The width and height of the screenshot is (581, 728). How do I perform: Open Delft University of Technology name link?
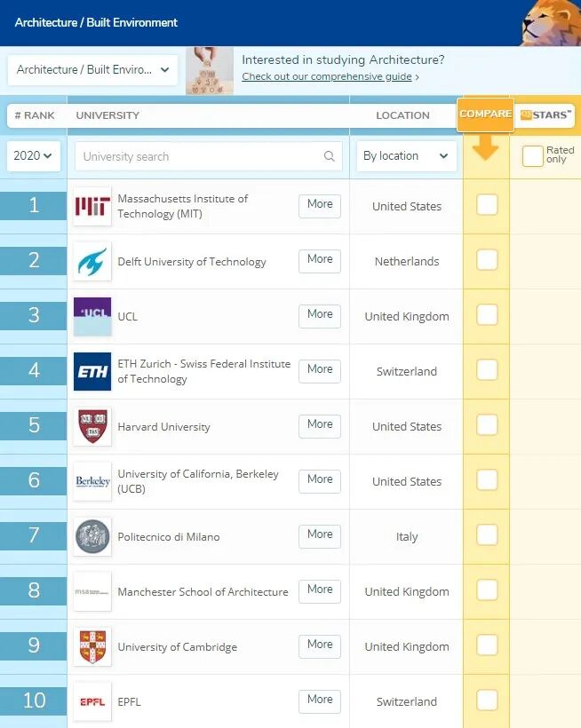192,262
